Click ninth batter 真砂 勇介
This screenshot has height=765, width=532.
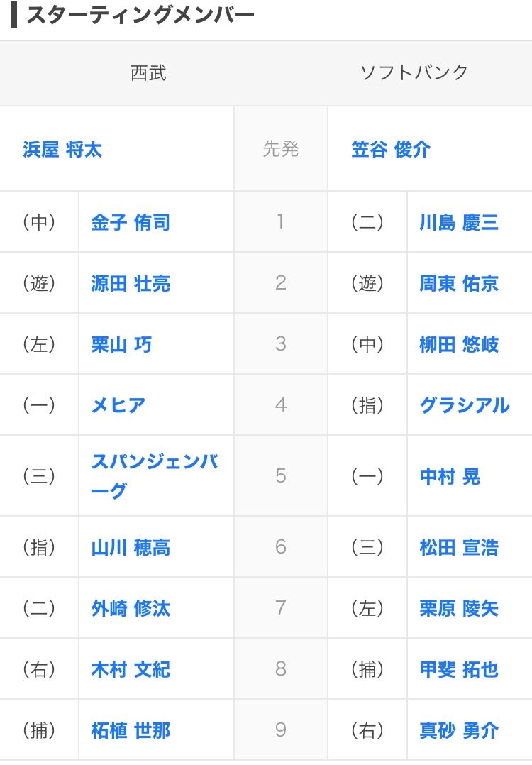click(x=459, y=730)
